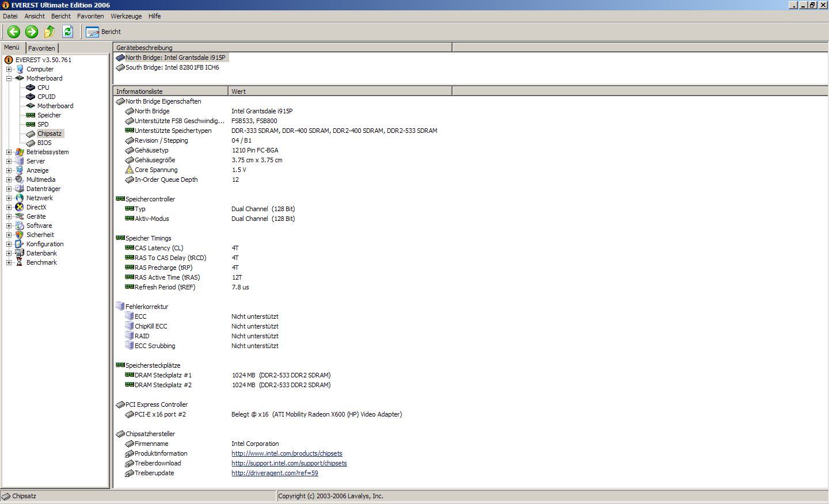The width and height of the screenshot is (829, 504).
Task: Open the Bericht report button
Action: tap(104, 32)
